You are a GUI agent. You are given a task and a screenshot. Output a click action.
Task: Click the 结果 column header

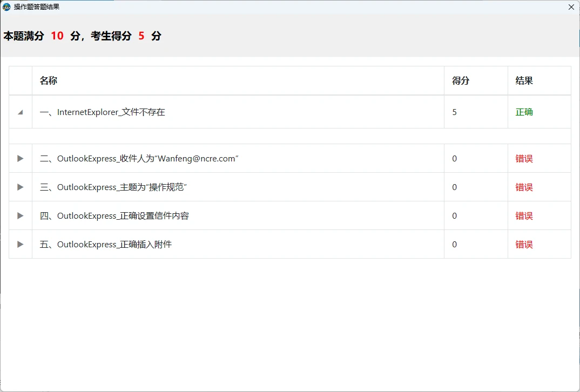(x=524, y=81)
